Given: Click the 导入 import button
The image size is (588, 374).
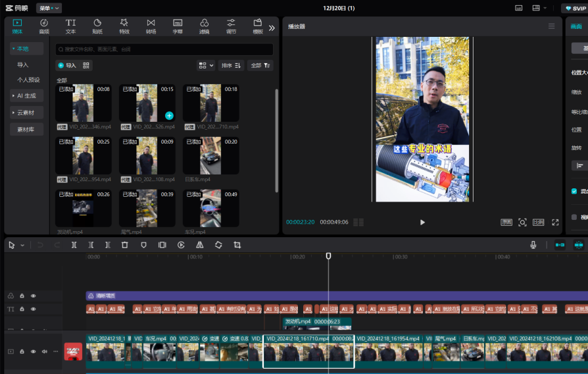Looking at the screenshot, I should tap(66, 65).
